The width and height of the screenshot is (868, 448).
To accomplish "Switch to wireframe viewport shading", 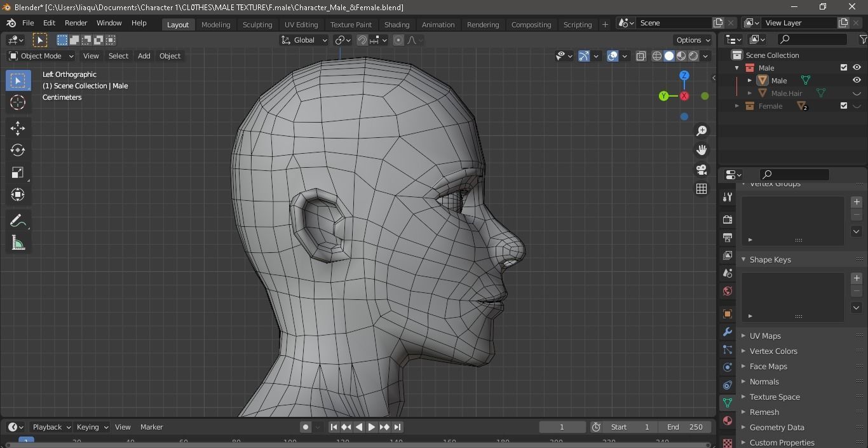I will coord(657,56).
